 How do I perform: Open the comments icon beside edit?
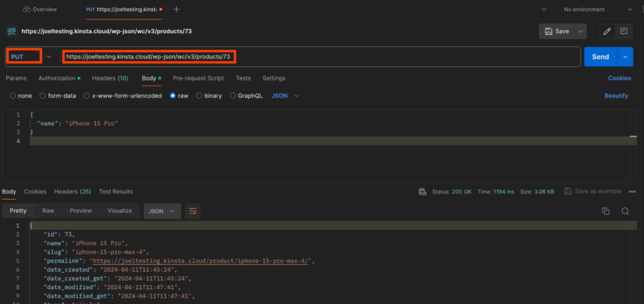coord(624,31)
